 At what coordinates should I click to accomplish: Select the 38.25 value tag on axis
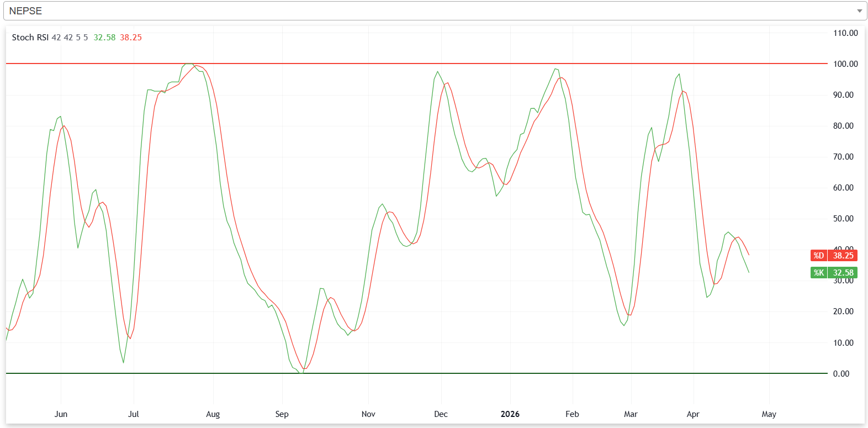[x=843, y=256]
